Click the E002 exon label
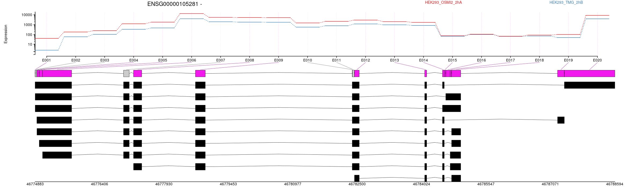Image resolution: width=644 pixels, height=188 pixels. 76,60
